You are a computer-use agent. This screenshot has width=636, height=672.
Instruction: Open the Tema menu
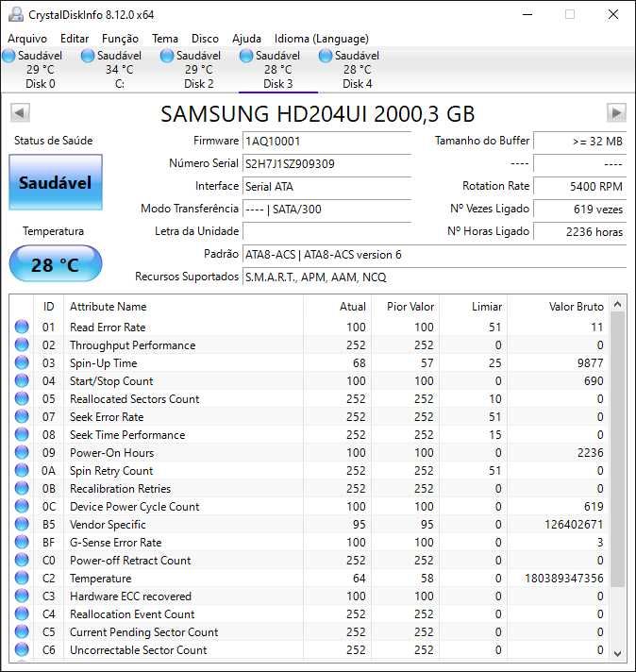[164, 39]
